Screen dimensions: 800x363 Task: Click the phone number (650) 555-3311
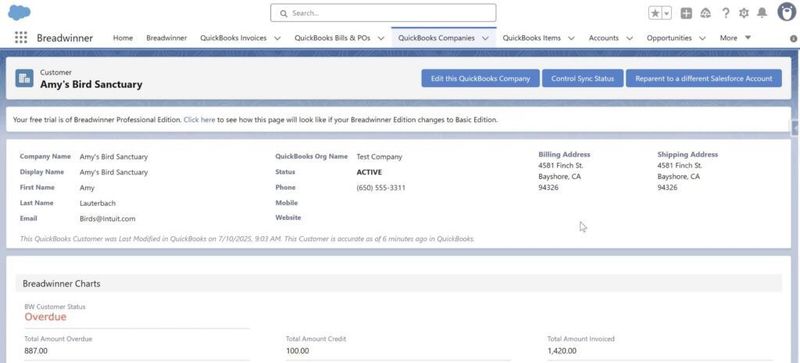tap(381, 188)
